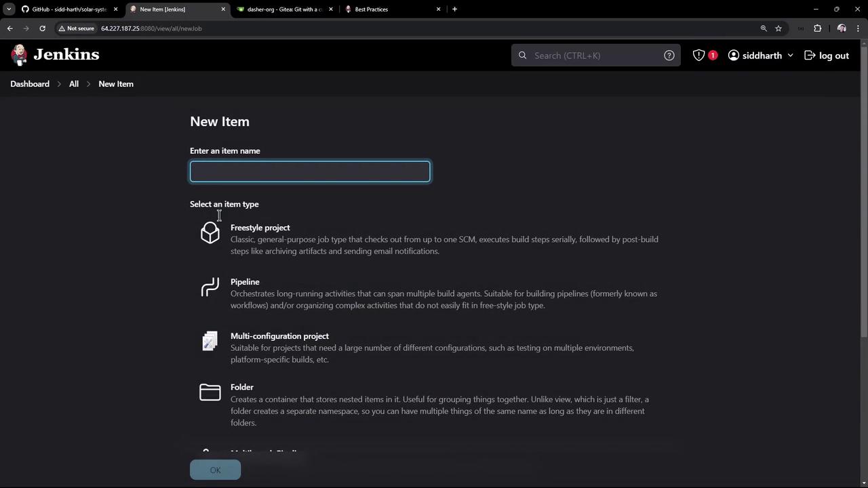
Task: Open the Jenkins search help icon
Action: 669,56
